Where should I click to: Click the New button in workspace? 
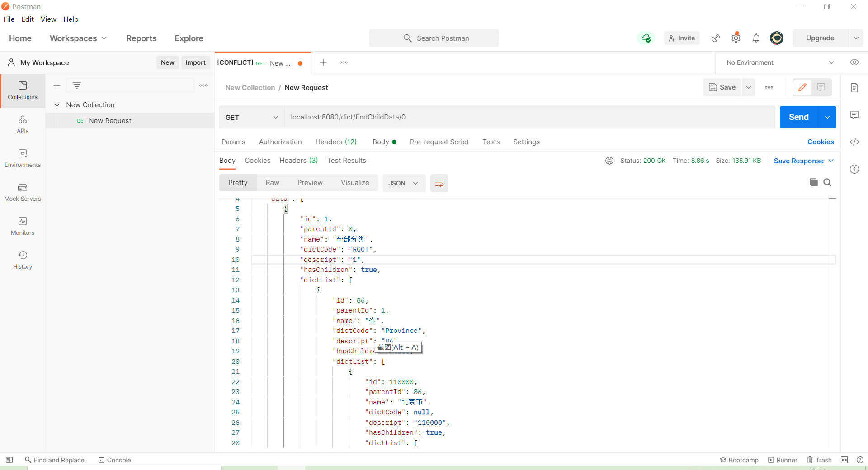(168, 62)
